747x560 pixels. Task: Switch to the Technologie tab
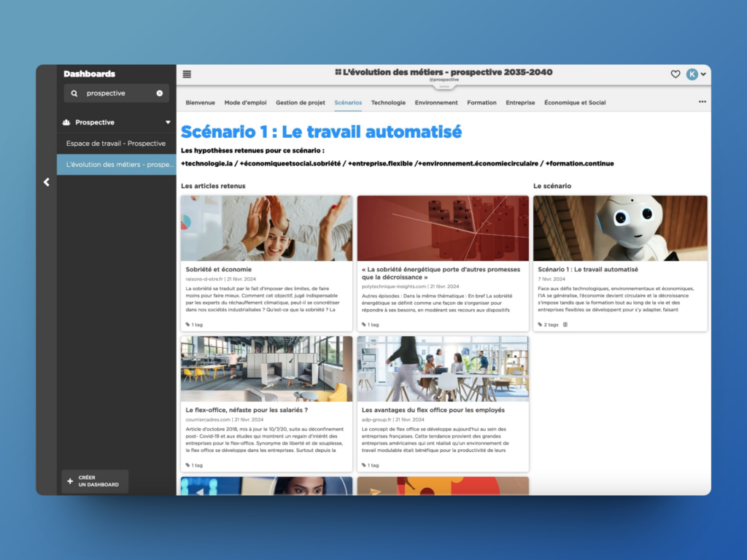click(x=388, y=103)
